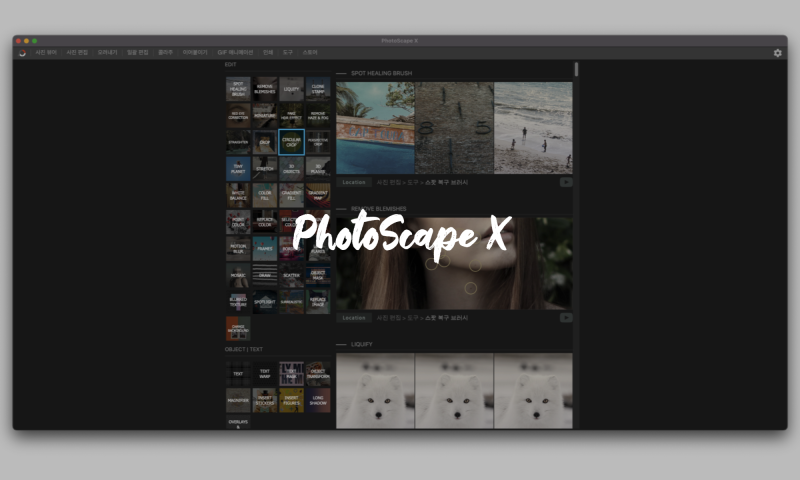Select the Remove Blemishes tile

(265, 89)
